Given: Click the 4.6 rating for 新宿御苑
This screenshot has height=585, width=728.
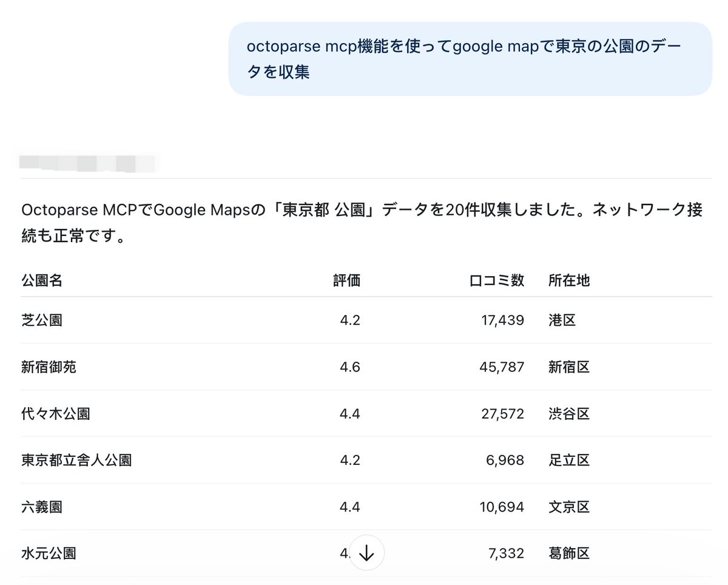Looking at the screenshot, I should (x=349, y=367).
